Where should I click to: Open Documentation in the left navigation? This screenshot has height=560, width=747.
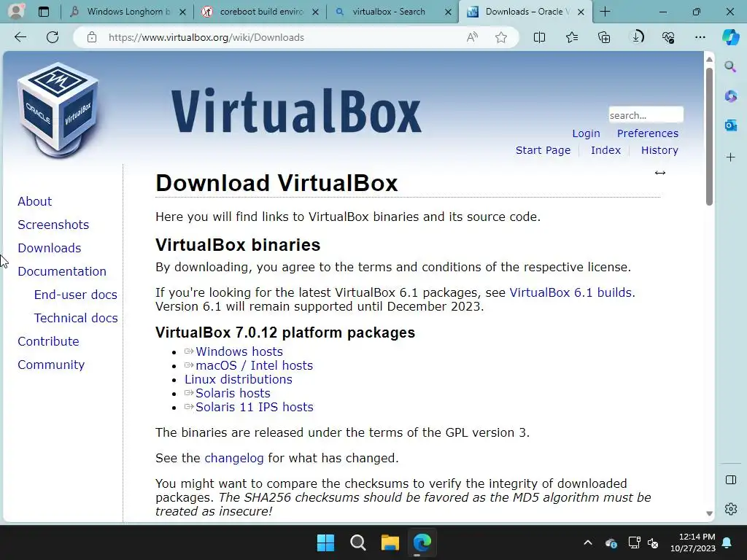tap(62, 271)
